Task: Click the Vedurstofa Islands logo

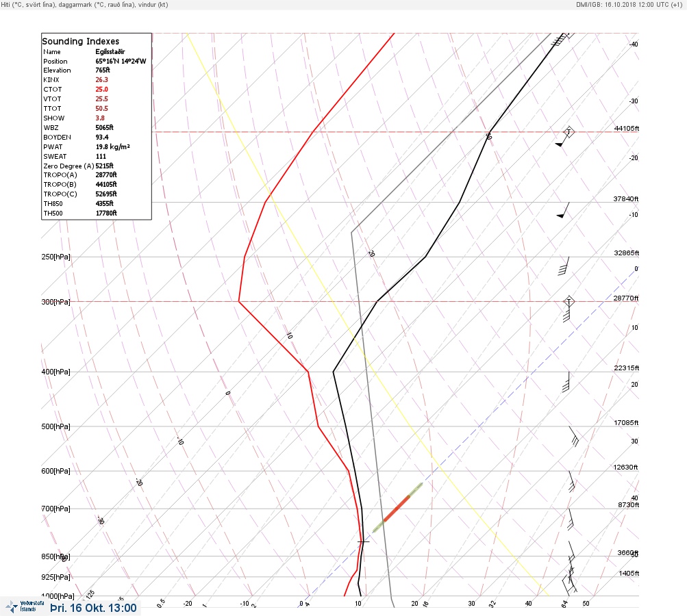Action: coord(25,606)
